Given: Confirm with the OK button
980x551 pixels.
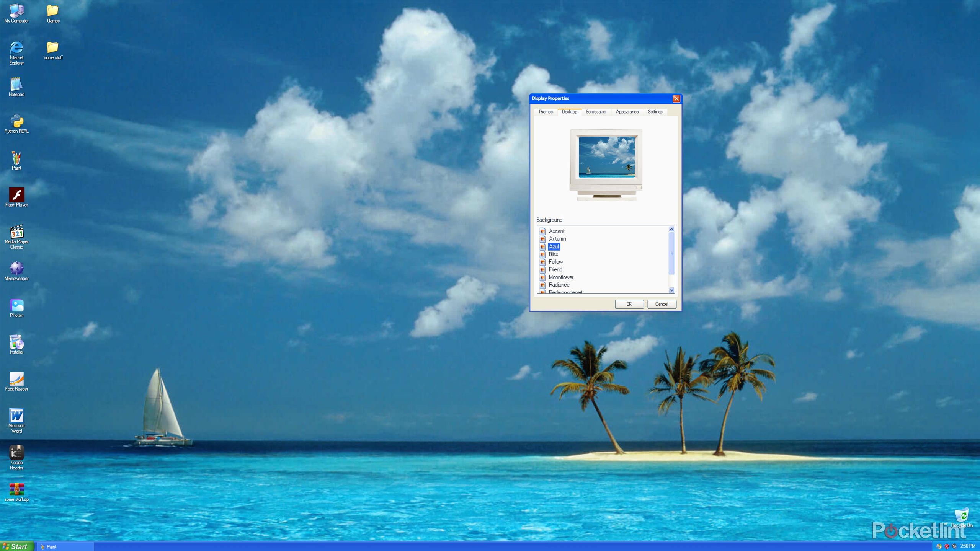Looking at the screenshot, I should coord(629,304).
